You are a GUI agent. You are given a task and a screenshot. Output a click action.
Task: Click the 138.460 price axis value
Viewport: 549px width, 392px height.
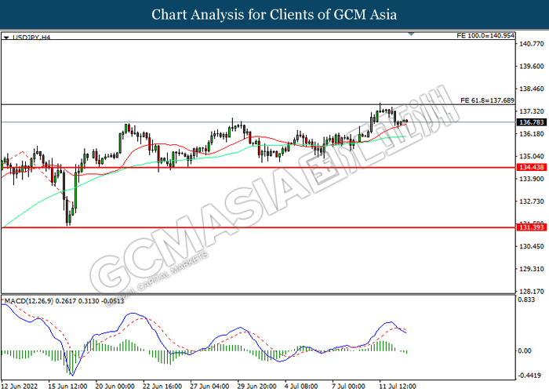pyautogui.click(x=532, y=89)
